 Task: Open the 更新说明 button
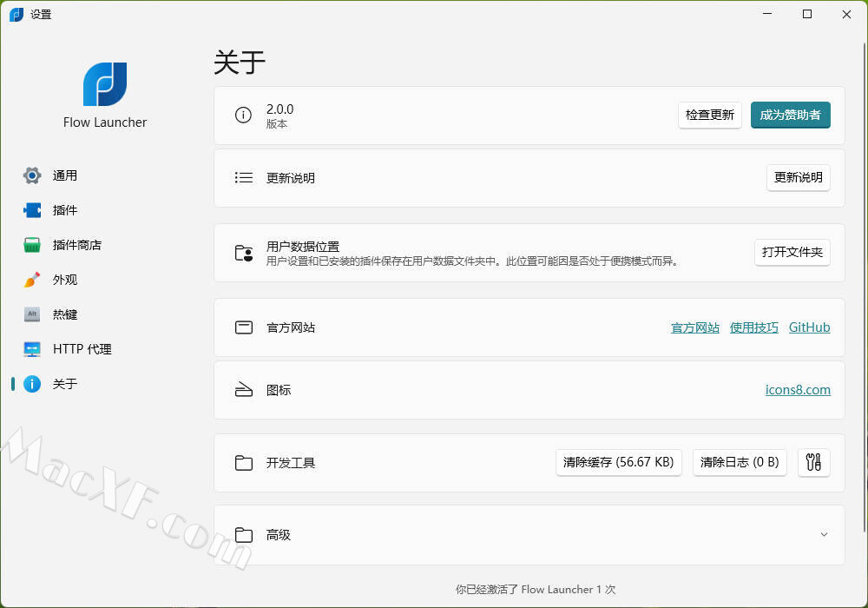(x=798, y=178)
